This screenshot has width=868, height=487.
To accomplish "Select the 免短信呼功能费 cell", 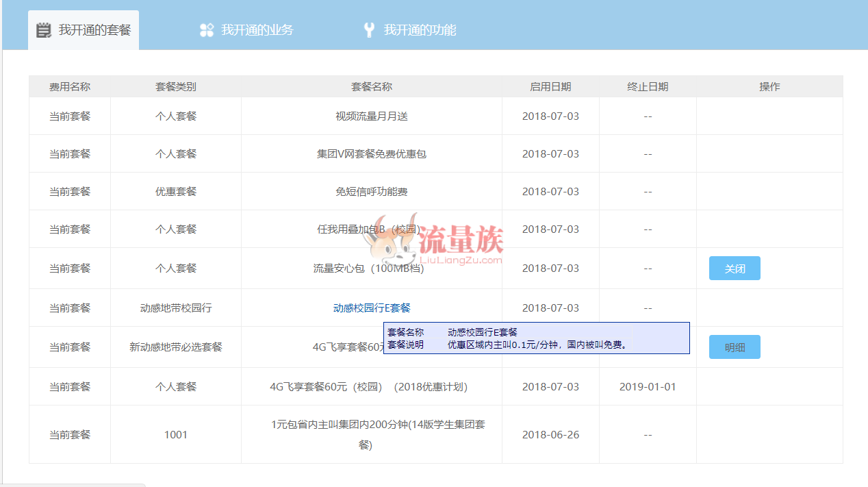I will (372, 192).
